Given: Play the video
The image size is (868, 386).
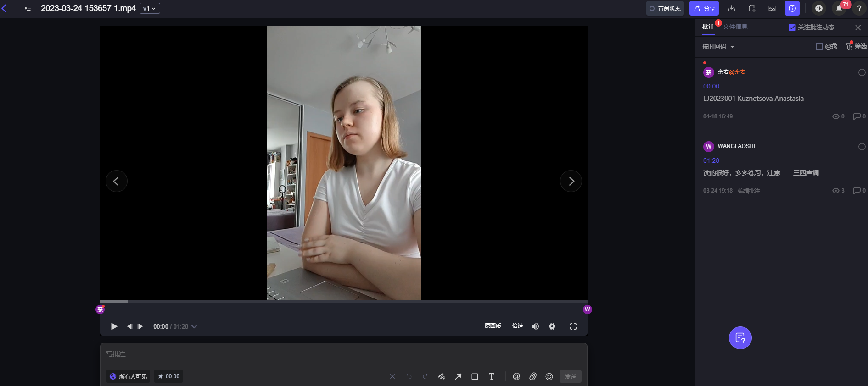Looking at the screenshot, I should 114,326.
